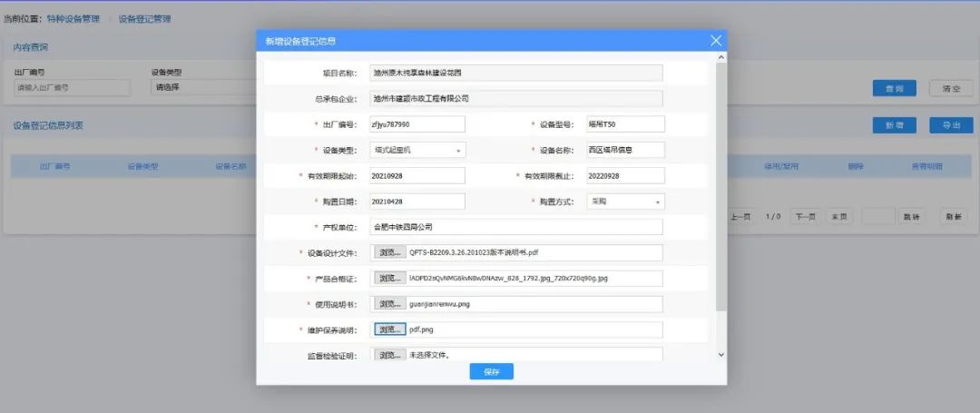Click the 出厂编号 field containing zfjyu787990
The width and height of the screenshot is (980, 413).
pyautogui.click(x=416, y=124)
